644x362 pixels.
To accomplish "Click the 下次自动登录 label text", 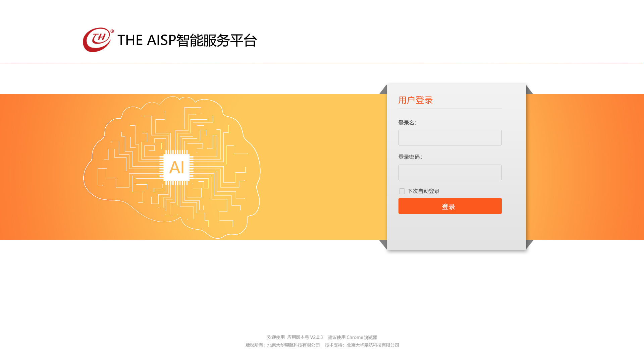I will point(423,191).
